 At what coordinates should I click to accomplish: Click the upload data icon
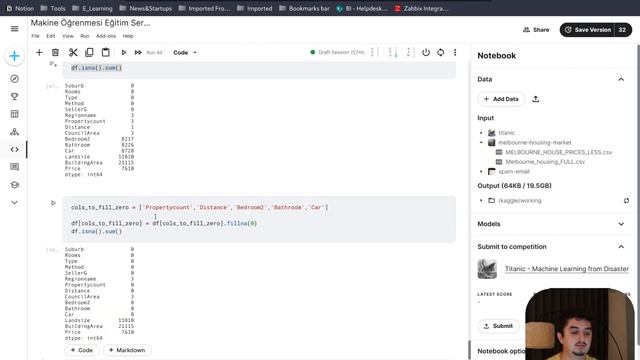click(536, 99)
